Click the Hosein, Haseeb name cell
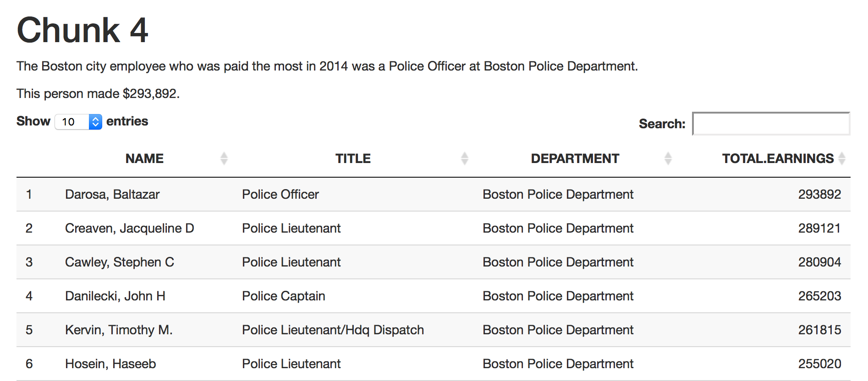Image resolution: width=868 pixels, height=381 pixels. pyautogui.click(x=110, y=364)
